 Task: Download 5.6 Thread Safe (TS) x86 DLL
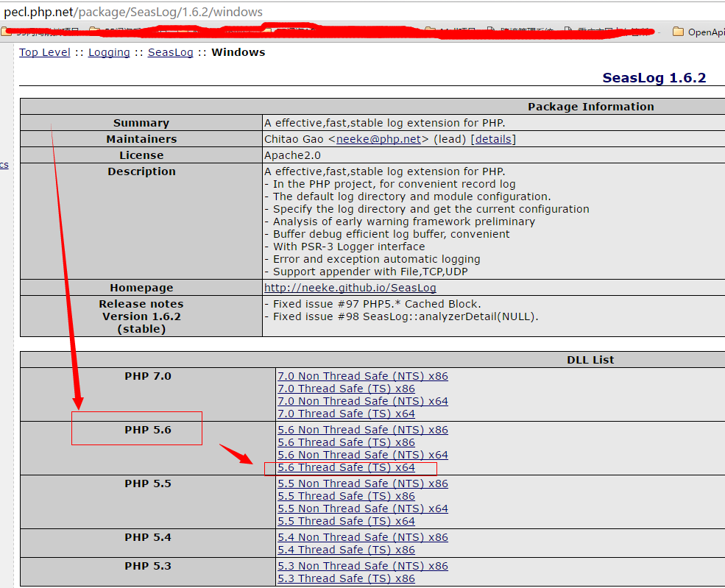(347, 442)
